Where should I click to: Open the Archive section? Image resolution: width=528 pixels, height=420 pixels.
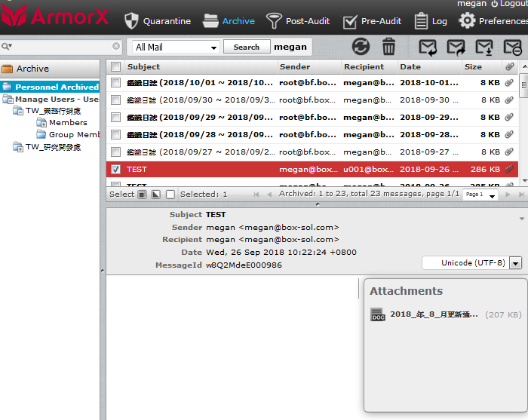[229, 21]
